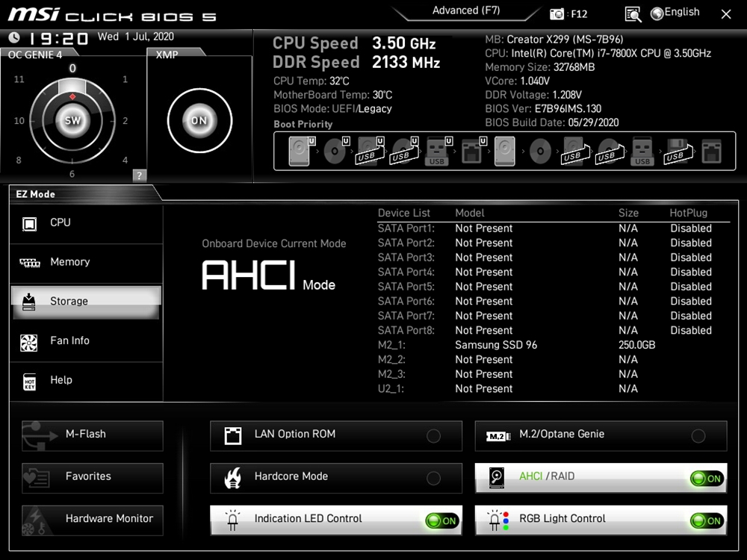Click the U2_1 device row label

click(391, 388)
